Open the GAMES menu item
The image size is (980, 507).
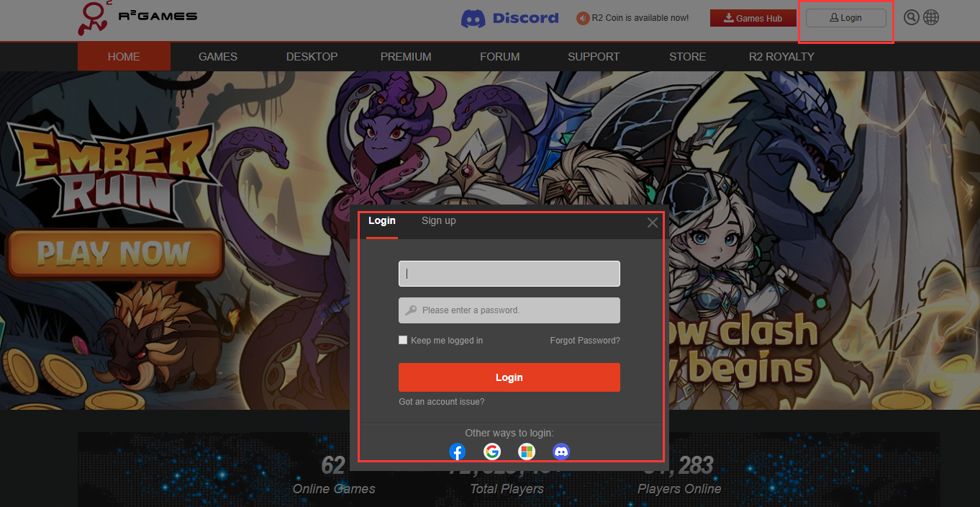(218, 56)
